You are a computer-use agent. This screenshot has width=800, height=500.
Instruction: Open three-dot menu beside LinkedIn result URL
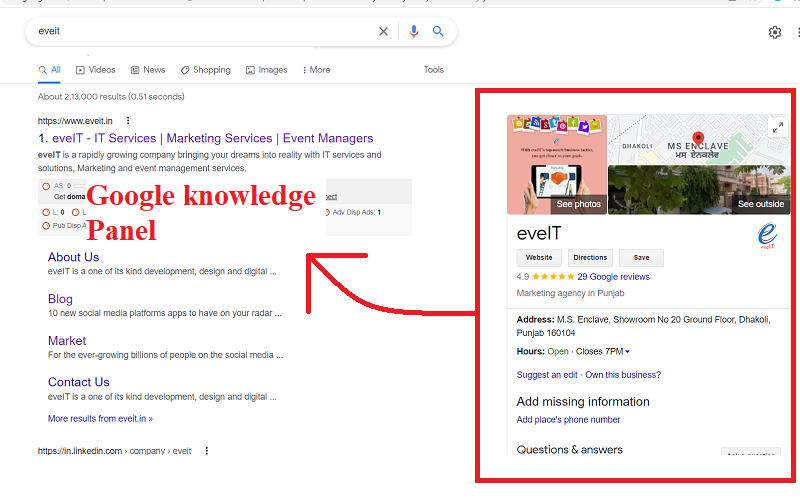point(207,451)
